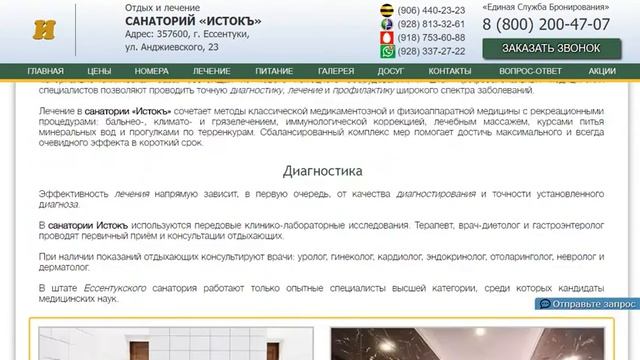This screenshot has height=360, width=640.
Task: Click the ЗАКАЗАТЬ ЗВОНОК button
Action: tap(552, 49)
